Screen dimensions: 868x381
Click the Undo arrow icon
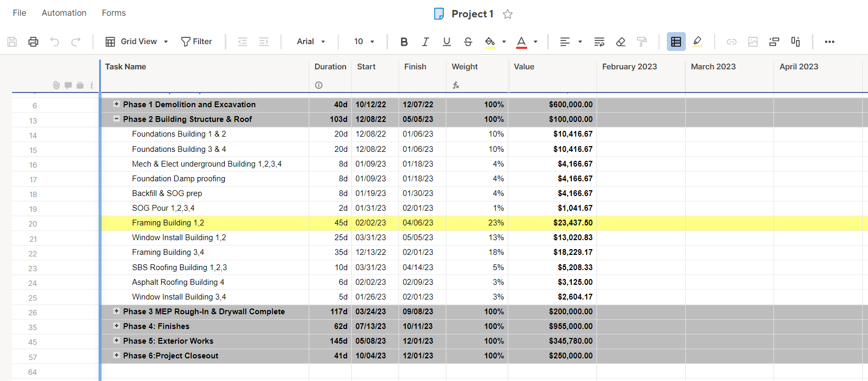[x=55, y=42]
